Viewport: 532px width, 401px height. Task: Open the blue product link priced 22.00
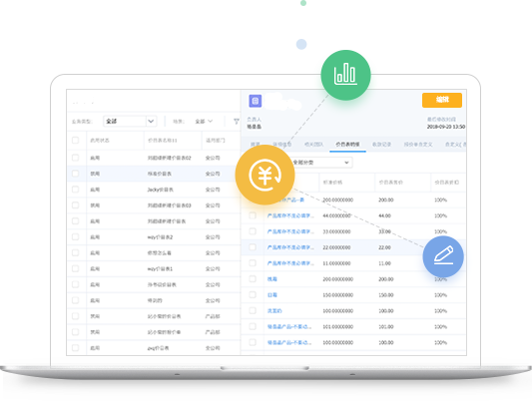coord(290,247)
